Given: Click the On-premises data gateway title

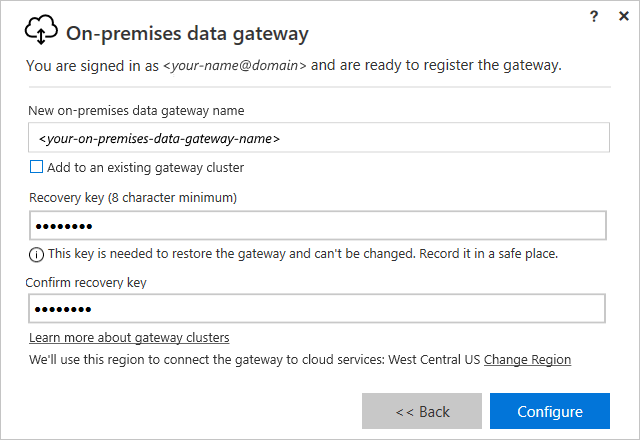Looking at the screenshot, I should pyautogui.click(x=187, y=33).
